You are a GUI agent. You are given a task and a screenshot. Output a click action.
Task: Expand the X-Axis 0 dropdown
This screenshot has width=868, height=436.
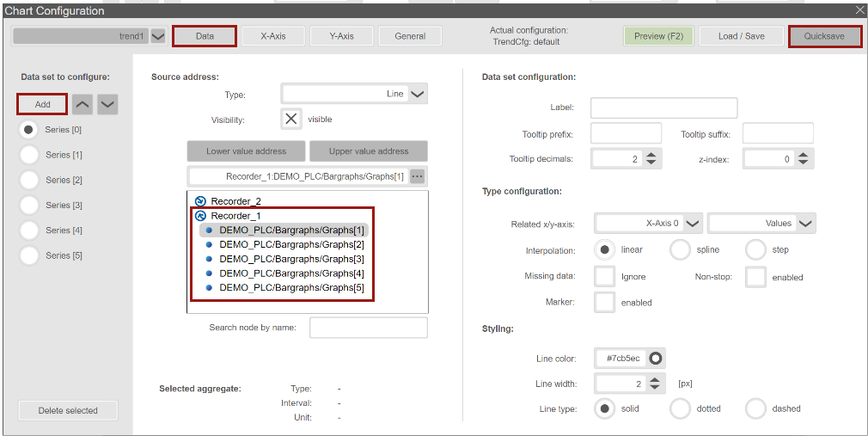pos(693,224)
